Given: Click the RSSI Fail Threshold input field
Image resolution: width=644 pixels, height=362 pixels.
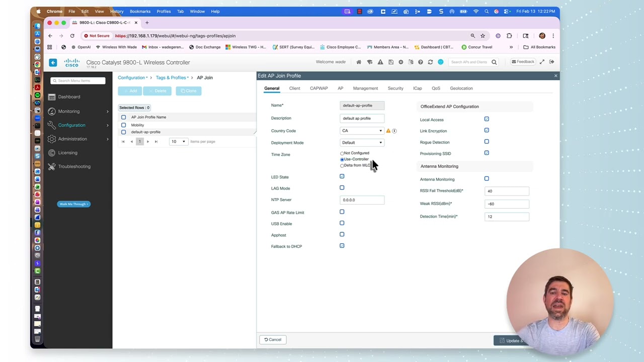Looking at the screenshot, I should pos(507,191).
